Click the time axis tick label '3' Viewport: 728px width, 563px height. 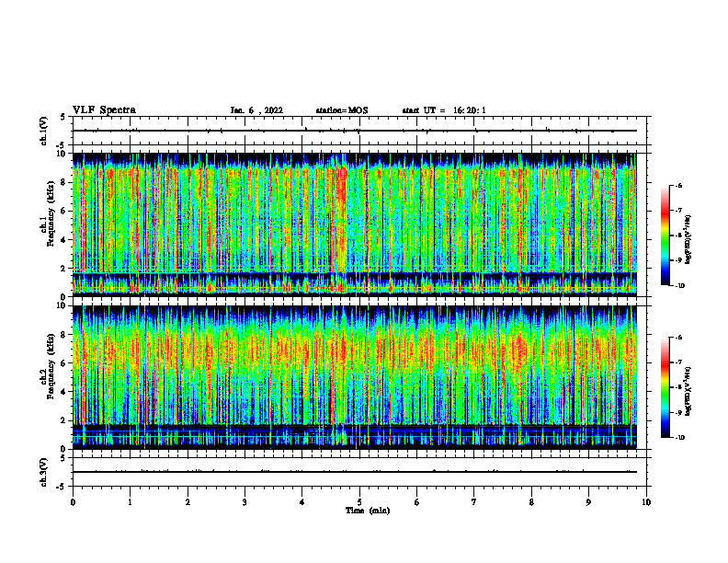(245, 502)
